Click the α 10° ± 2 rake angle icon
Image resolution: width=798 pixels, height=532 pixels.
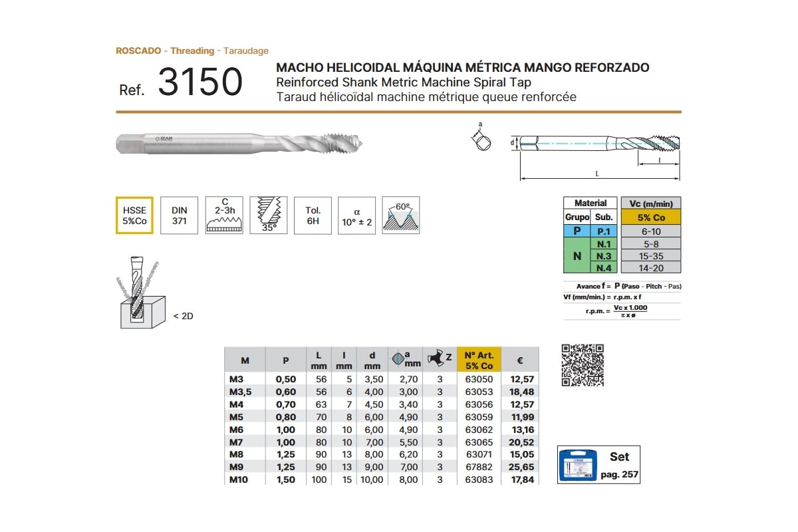[357, 215]
